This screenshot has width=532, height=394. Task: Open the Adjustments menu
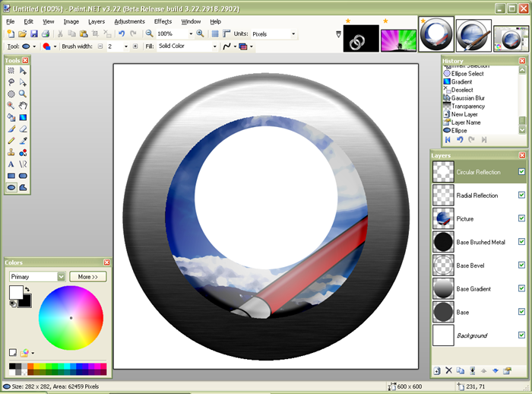(130, 21)
